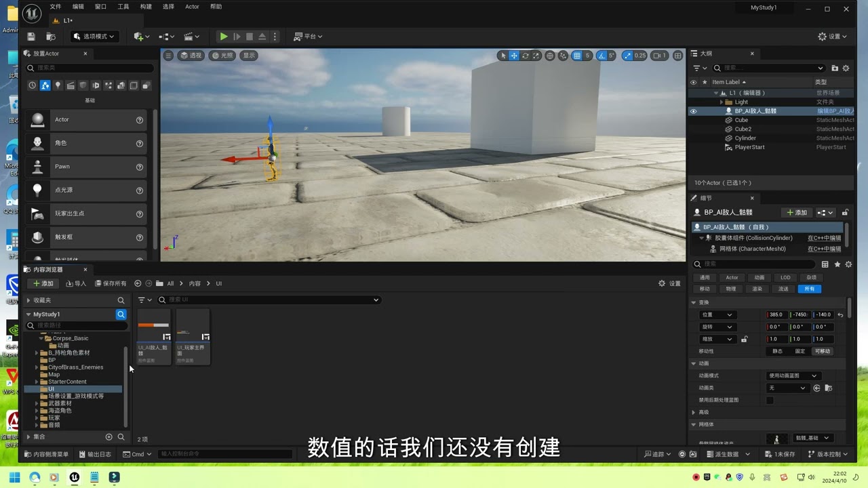
Task: Toggle grid snapping in viewport
Action: click(x=576, y=56)
